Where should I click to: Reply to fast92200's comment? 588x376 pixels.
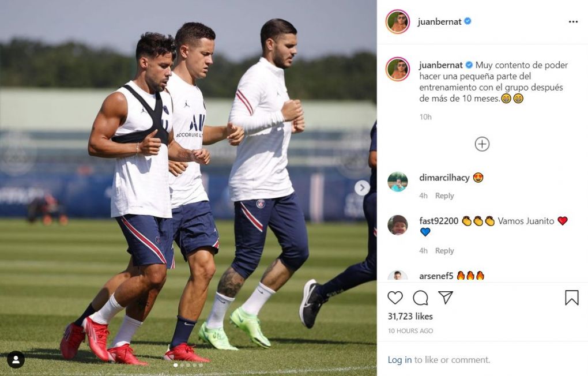pyautogui.click(x=444, y=251)
